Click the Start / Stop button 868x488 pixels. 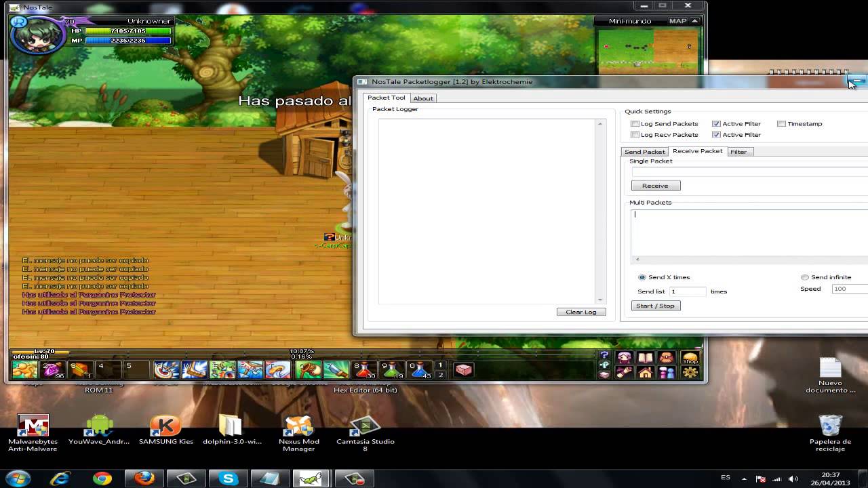point(655,306)
